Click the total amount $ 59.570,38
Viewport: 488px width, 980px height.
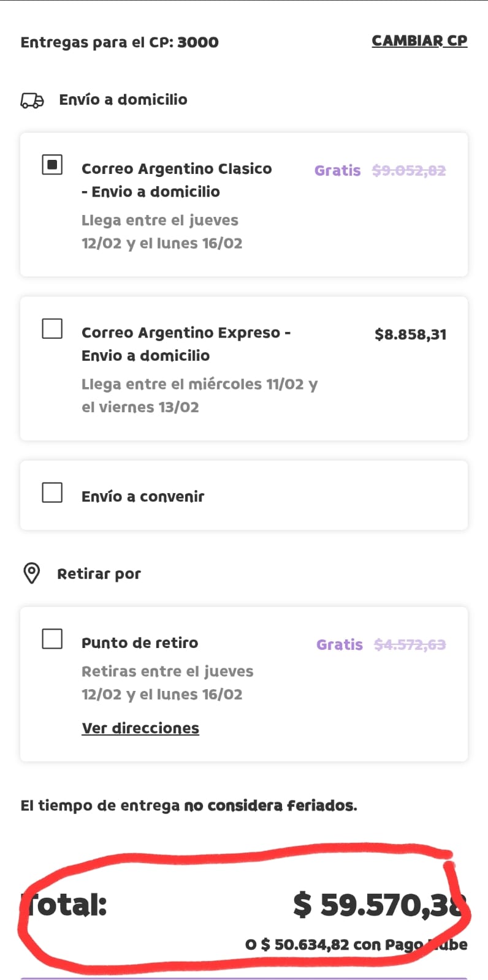[379, 905]
